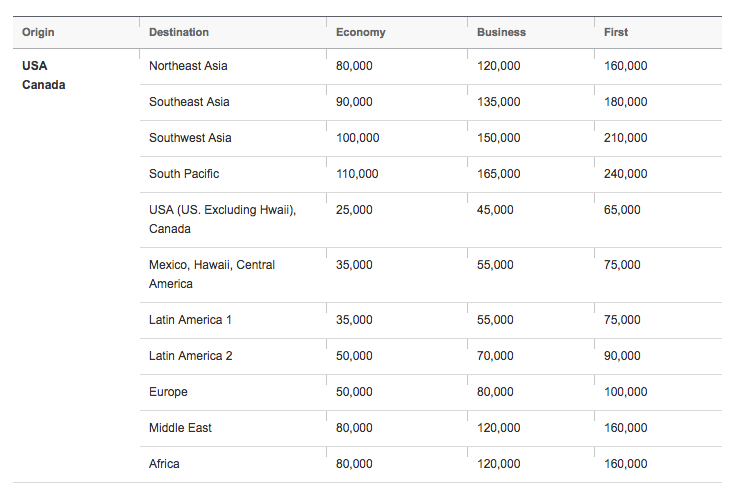Screen dimensions: 737x492
Task: Select the Southwest Asia destination row
Action: click(x=190, y=138)
